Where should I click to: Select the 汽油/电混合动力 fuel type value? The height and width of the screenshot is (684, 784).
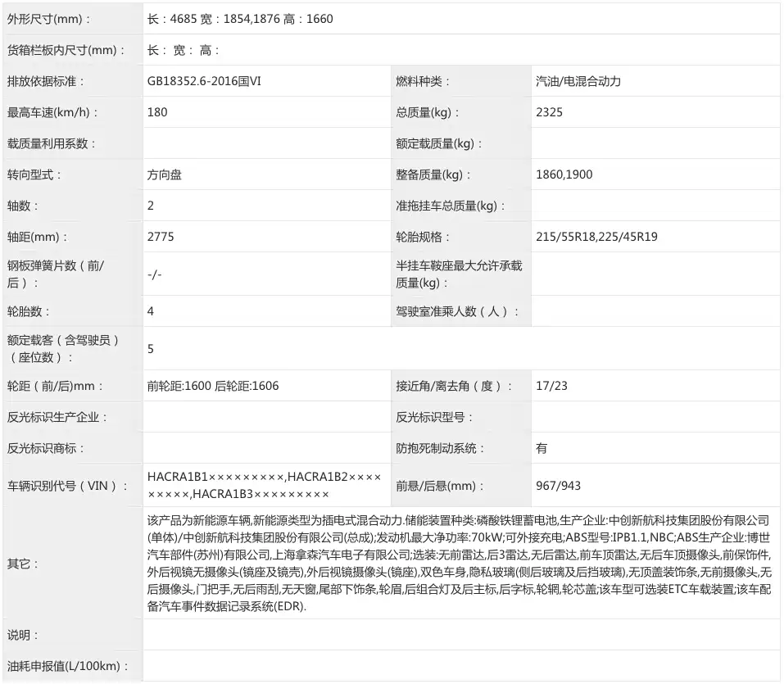pos(578,81)
